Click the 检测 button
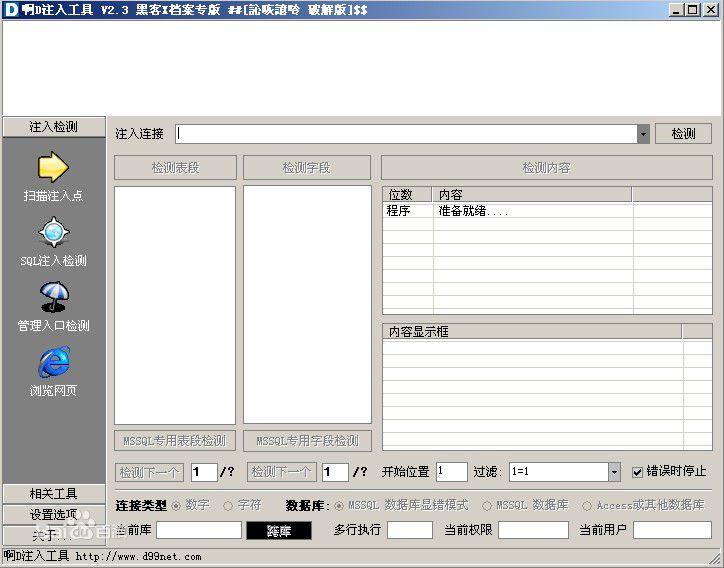 (x=683, y=134)
